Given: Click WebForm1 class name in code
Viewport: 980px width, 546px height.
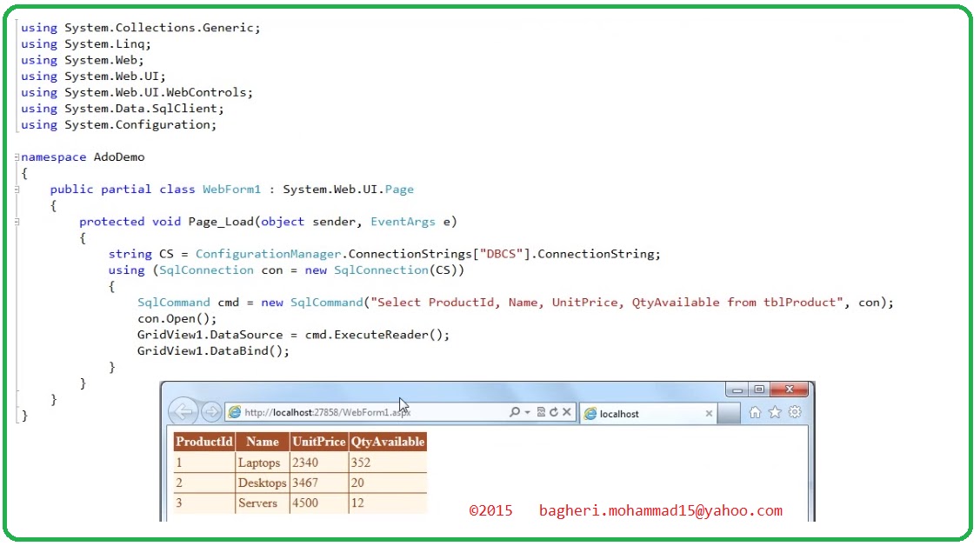Looking at the screenshot, I should point(231,190).
